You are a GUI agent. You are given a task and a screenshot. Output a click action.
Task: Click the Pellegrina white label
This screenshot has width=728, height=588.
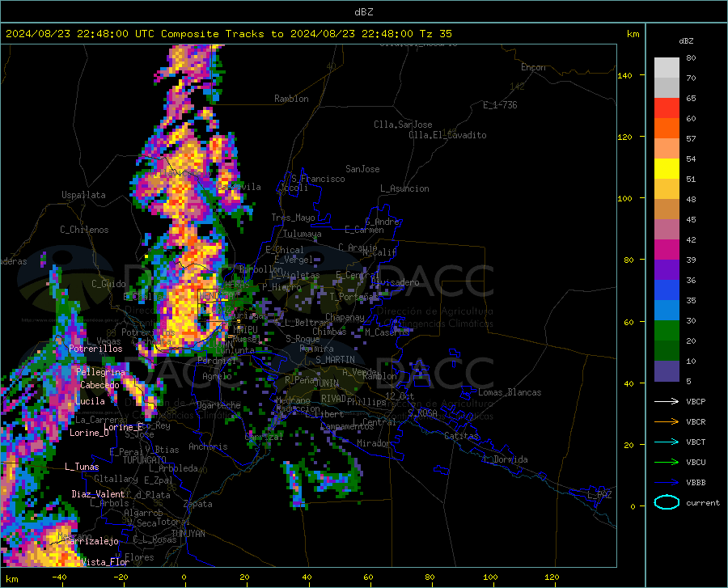tap(100, 372)
